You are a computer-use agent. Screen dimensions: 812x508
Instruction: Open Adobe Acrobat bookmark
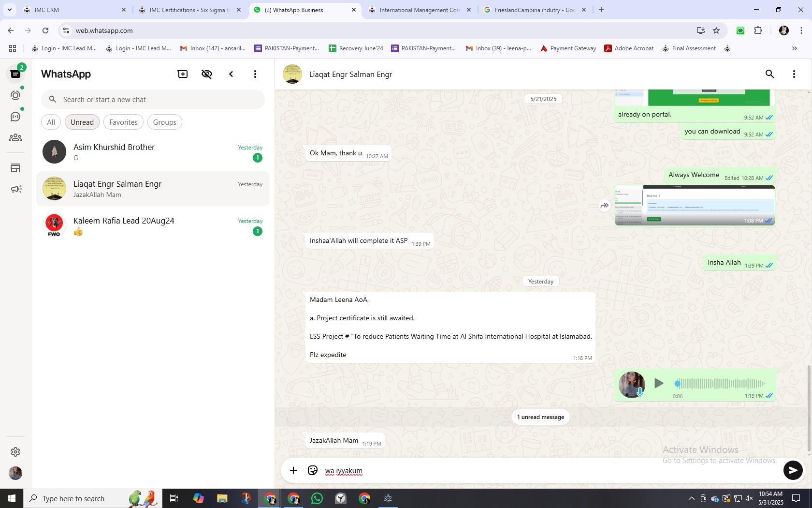[x=629, y=48]
